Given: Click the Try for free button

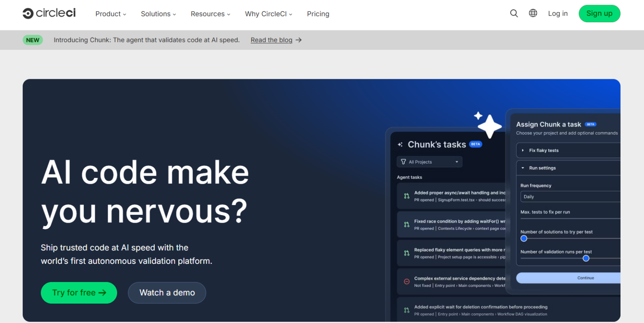Looking at the screenshot, I should click(79, 293).
